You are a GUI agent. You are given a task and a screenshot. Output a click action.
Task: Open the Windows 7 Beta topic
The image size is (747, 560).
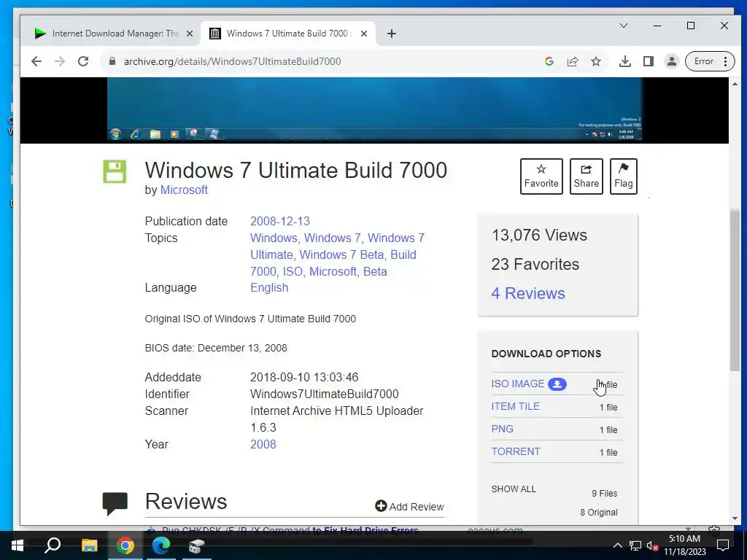(341, 254)
